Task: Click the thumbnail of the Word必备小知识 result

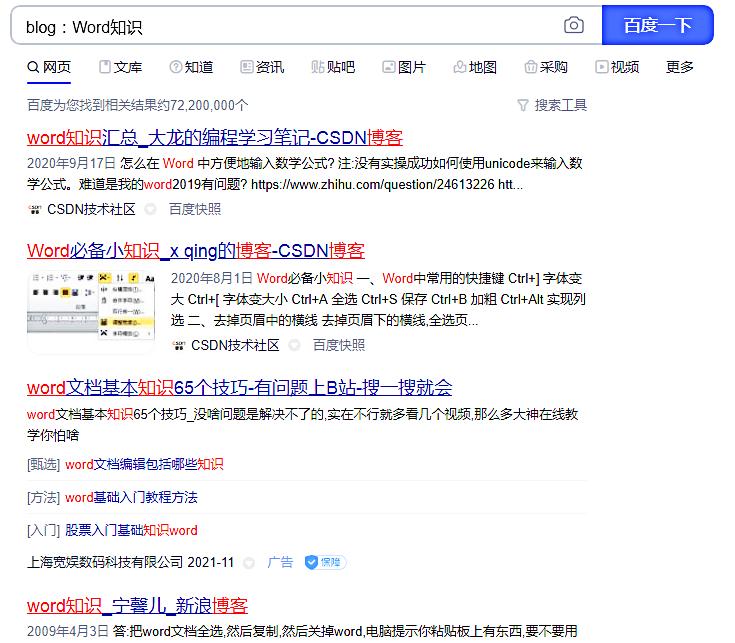Action: tap(91, 312)
